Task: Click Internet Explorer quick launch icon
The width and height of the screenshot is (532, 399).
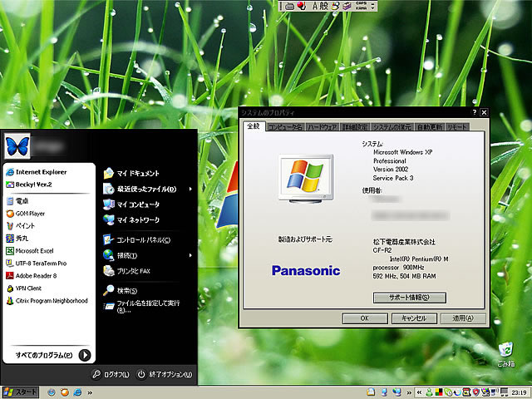Action: [77, 392]
